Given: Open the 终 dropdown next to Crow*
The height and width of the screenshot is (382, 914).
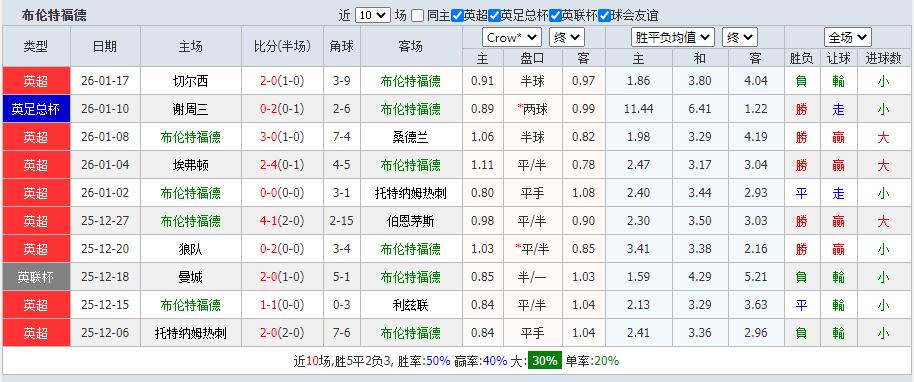Looking at the screenshot, I should pos(566,38).
